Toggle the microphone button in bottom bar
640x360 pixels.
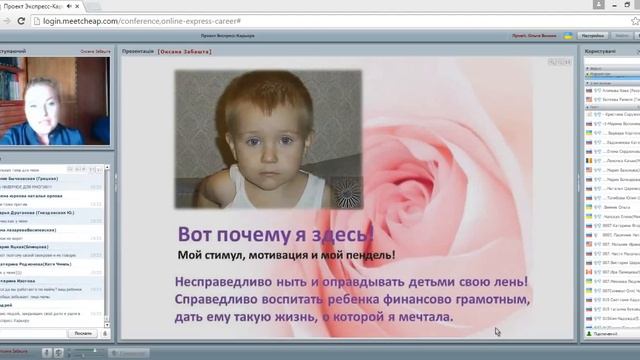click(47, 353)
